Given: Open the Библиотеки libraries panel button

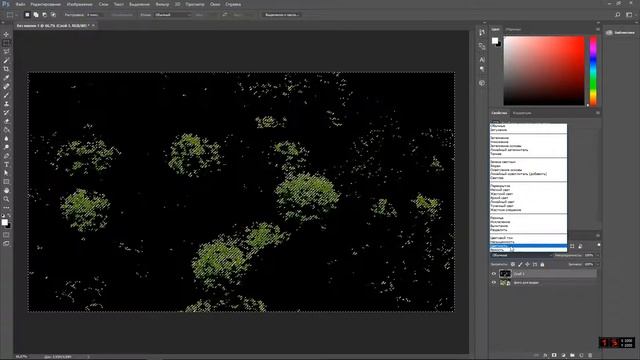Looking at the screenshot, I should tap(620, 32).
